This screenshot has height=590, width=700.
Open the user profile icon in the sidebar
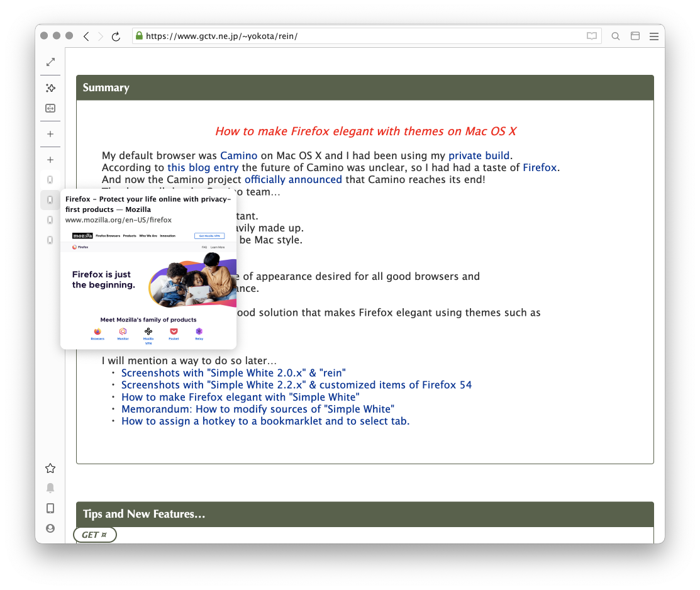tap(50, 528)
